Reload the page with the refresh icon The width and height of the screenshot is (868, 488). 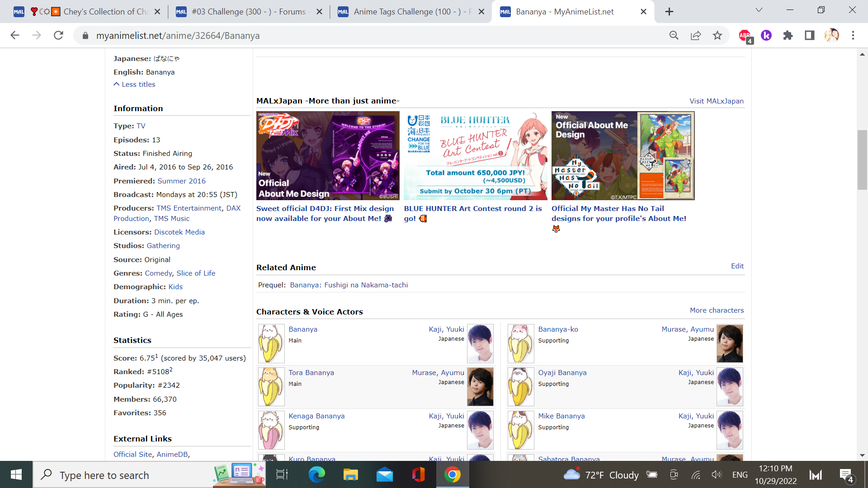[x=58, y=35]
